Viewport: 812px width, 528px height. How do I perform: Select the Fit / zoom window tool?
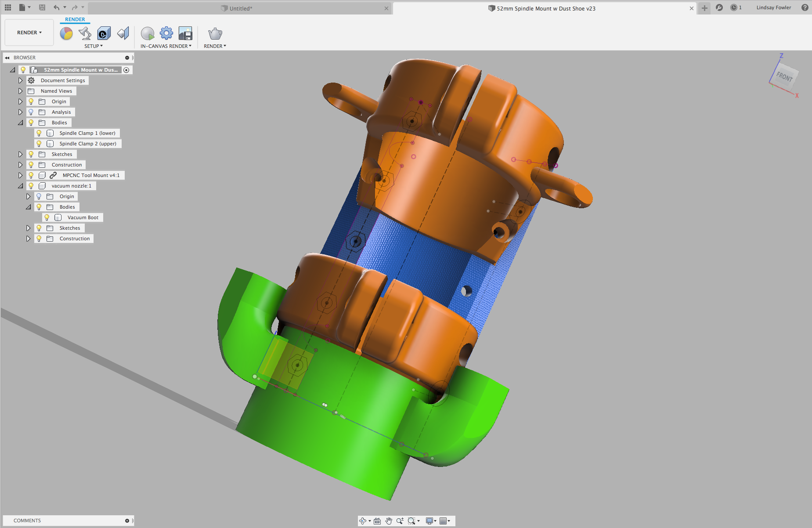(411, 521)
